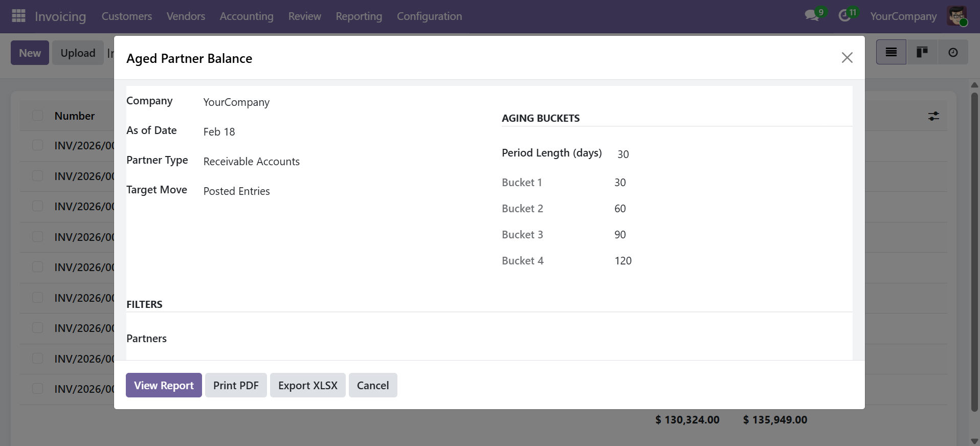Click the View Report button
This screenshot has height=446, width=980.
point(164,385)
